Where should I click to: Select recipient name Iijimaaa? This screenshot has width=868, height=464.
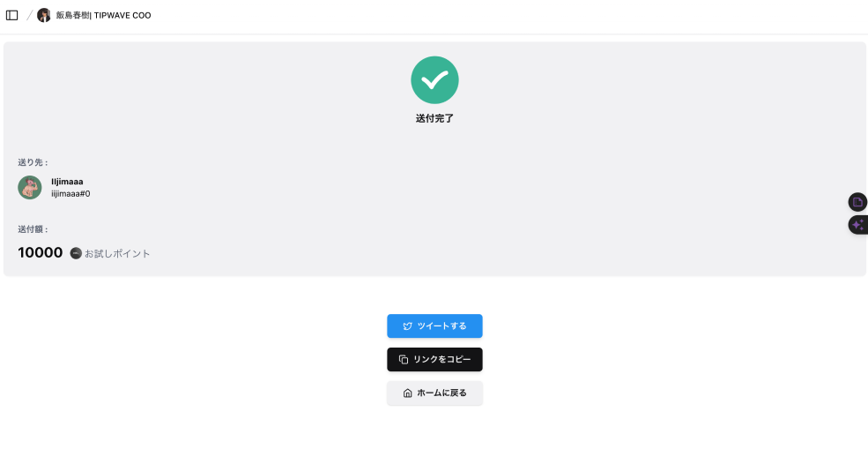[x=67, y=182]
